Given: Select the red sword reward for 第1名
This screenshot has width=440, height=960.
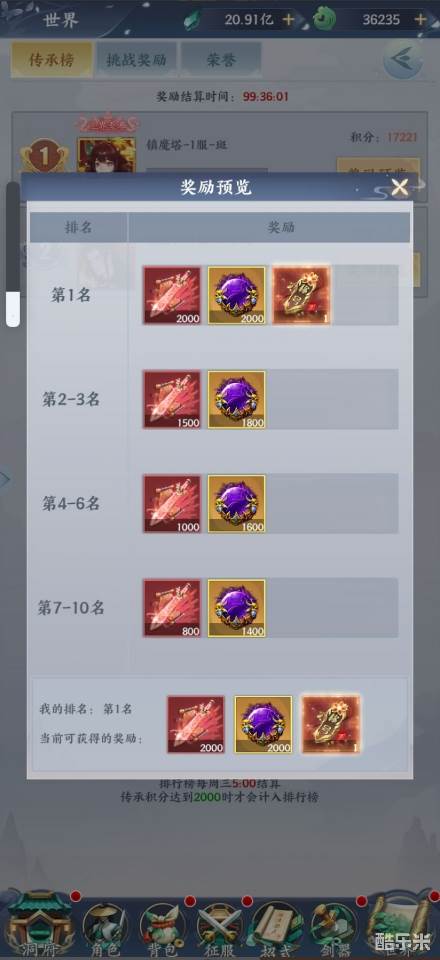Looking at the screenshot, I should click(x=172, y=295).
